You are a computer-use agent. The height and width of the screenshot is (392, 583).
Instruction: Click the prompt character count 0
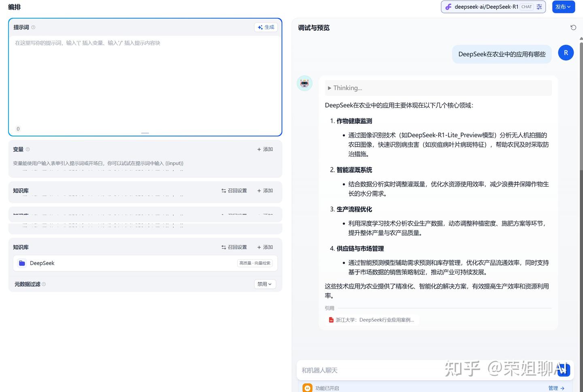tap(18, 129)
